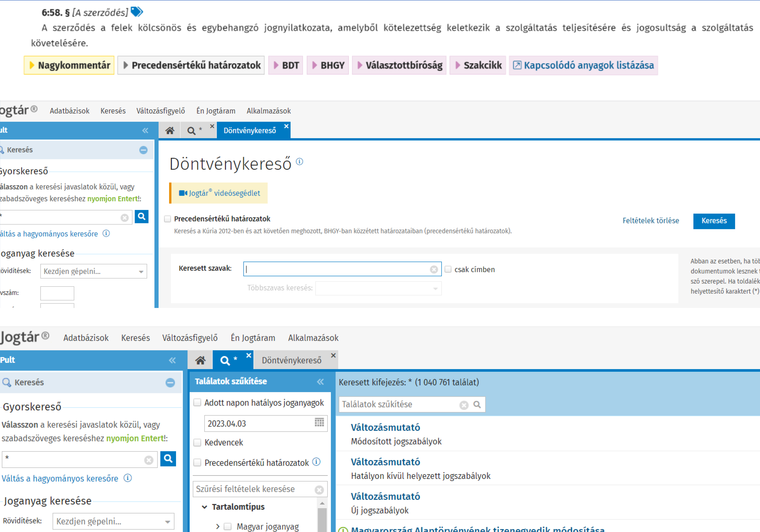Click the blue tag icon beside 6:58. §

[136, 12]
